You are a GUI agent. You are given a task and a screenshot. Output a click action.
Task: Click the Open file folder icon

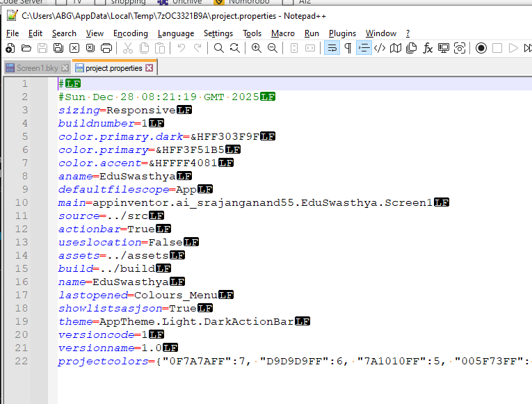[x=26, y=48]
